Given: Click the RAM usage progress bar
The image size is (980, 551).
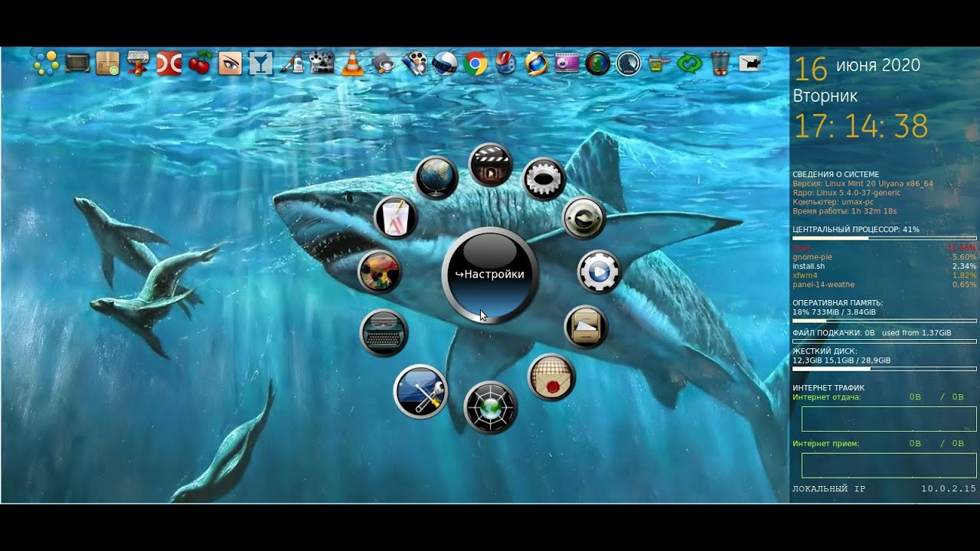Looking at the screenshot, I should pos(884,321).
